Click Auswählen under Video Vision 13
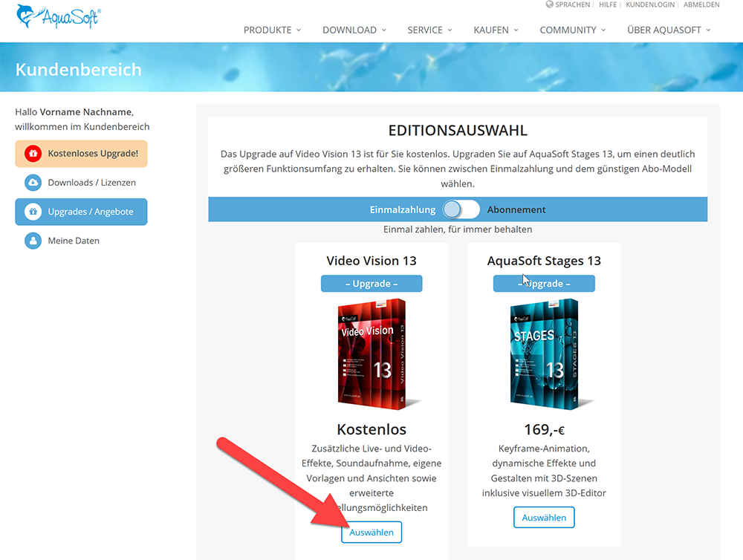 (x=371, y=532)
